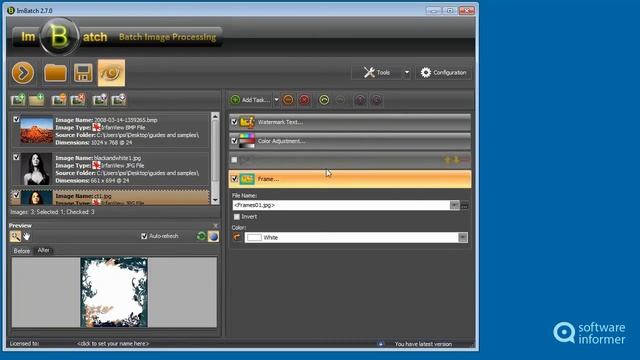Add new images with the first green plus icon

(18, 100)
